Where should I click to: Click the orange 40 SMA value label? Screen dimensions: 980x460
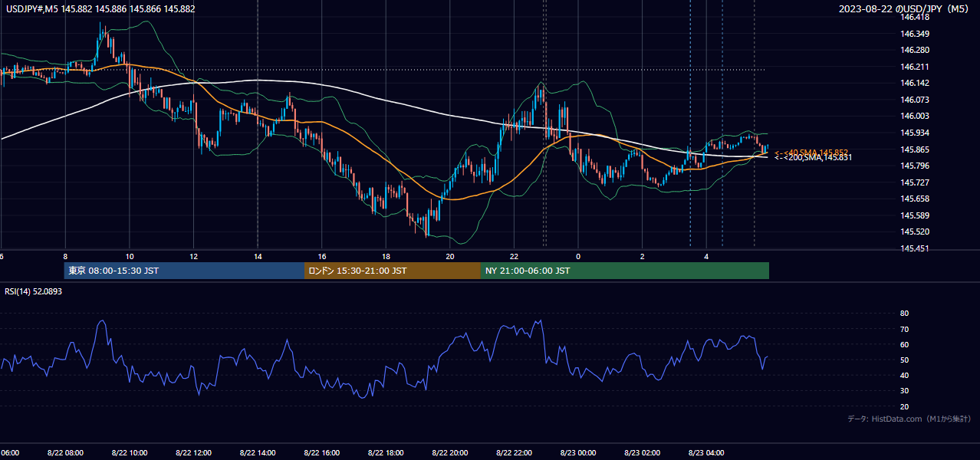811,152
